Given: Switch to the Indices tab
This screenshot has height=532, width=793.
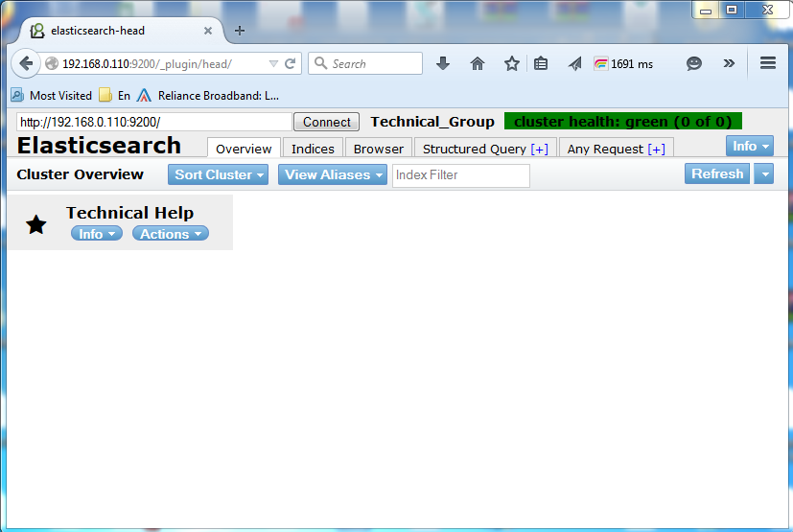Looking at the screenshot, I should pos(313,149).
